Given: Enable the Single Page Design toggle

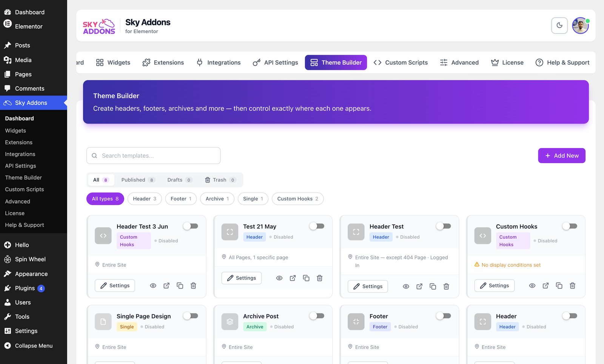Looking at the screenshot, I should click(191, 316).
